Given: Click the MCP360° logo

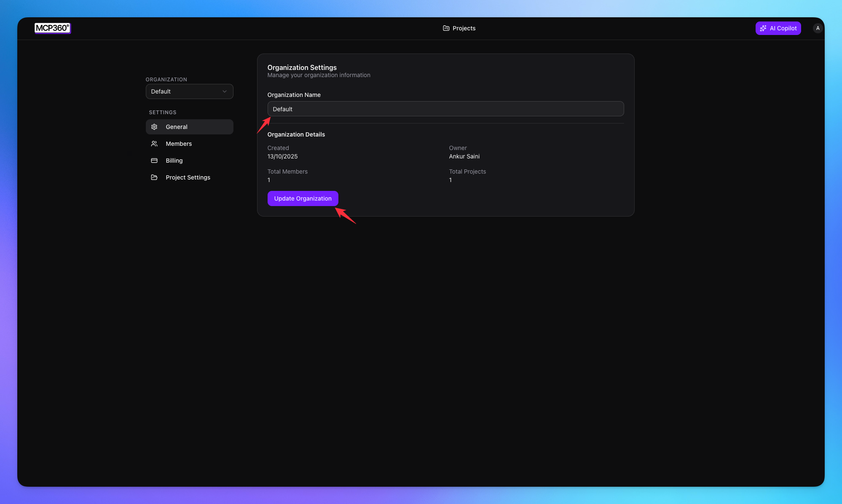Looking at the screenshot, I should pyautogui.click(x=52, y=28).
